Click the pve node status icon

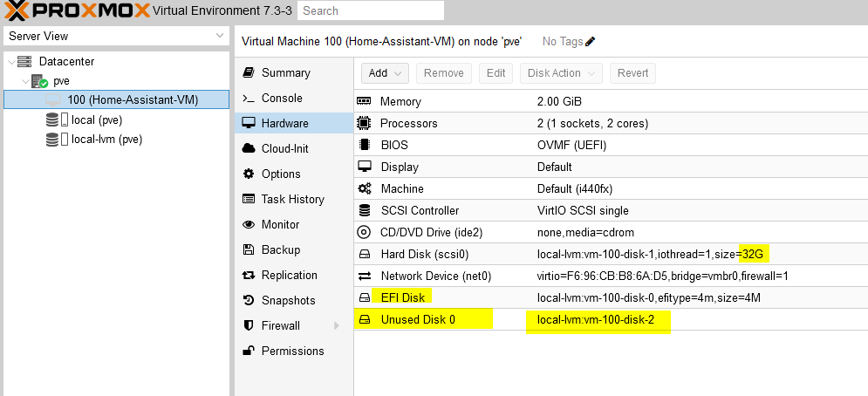click(40, 81)
